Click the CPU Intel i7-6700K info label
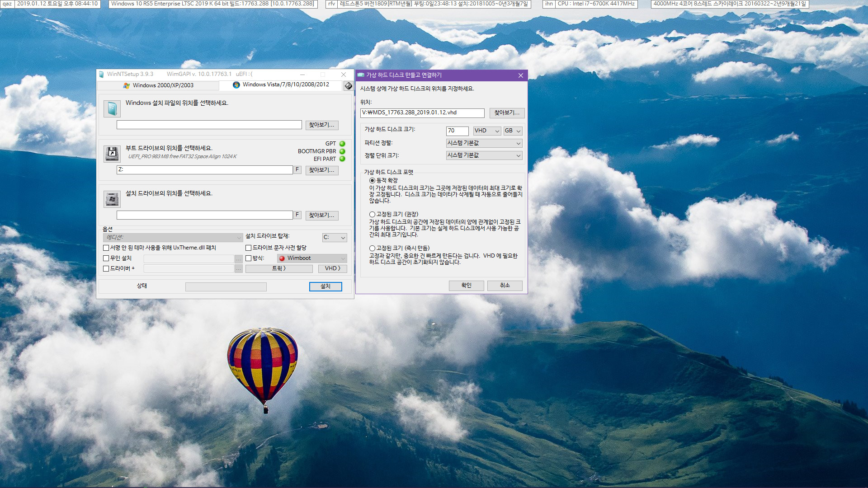Viewport: 868px width, 488px height. 596,4
